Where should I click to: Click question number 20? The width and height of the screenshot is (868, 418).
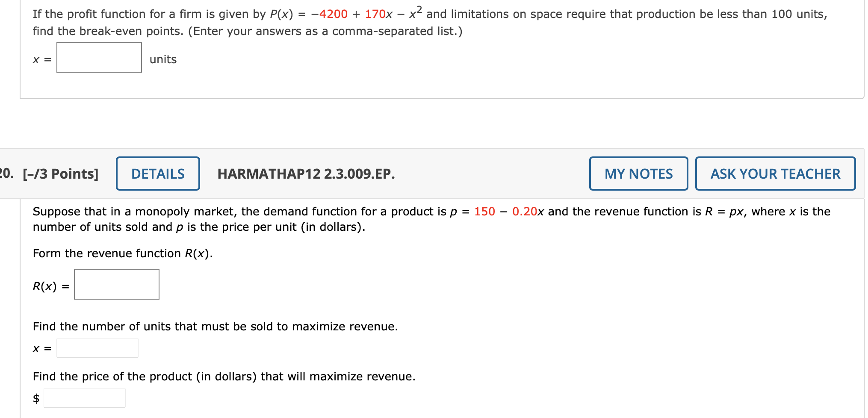[x=5, y=174]
